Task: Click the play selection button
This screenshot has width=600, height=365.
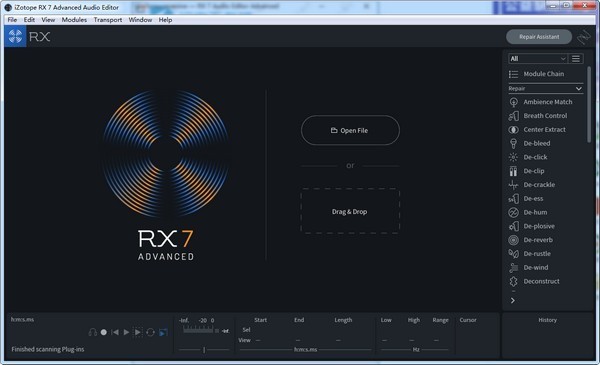Action: tap(138, 332)
